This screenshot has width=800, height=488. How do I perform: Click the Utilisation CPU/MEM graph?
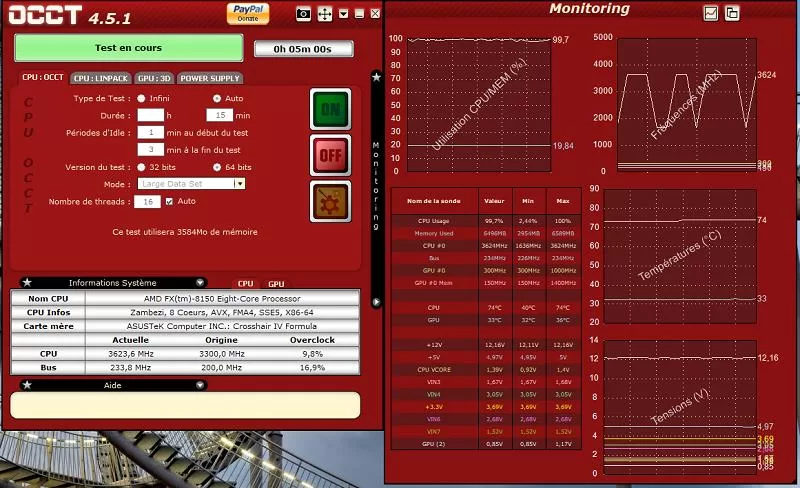(479, 105)
